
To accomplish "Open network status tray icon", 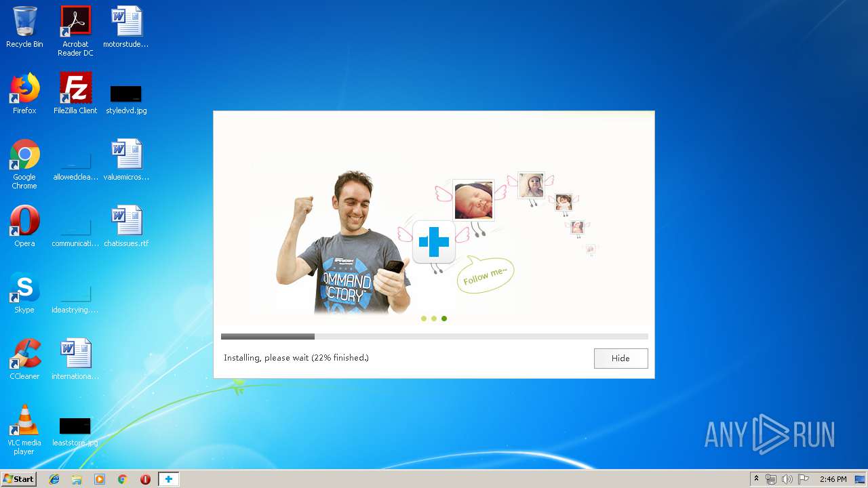I will tap(771, 479).
